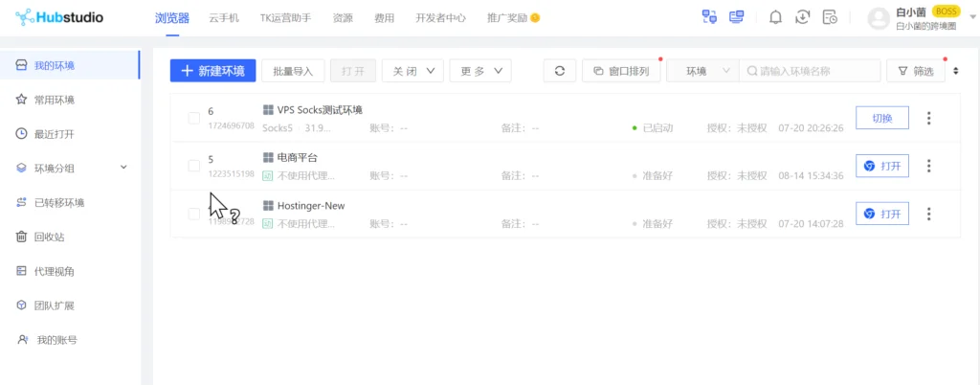This screenshot has width=980, height=385.
Task: Click the user avatar icon
Action: tap(879, 18)
